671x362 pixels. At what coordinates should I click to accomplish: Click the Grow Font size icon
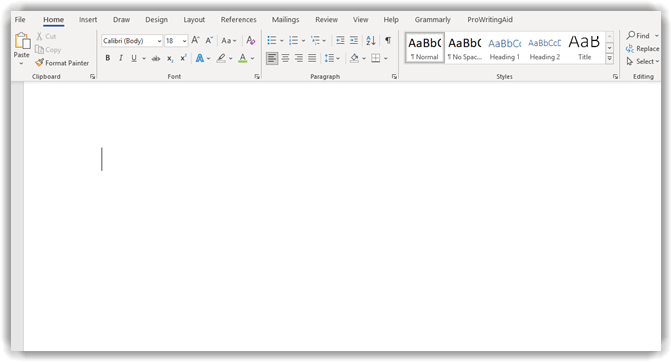pyautogui.click(x=195, y=40)
